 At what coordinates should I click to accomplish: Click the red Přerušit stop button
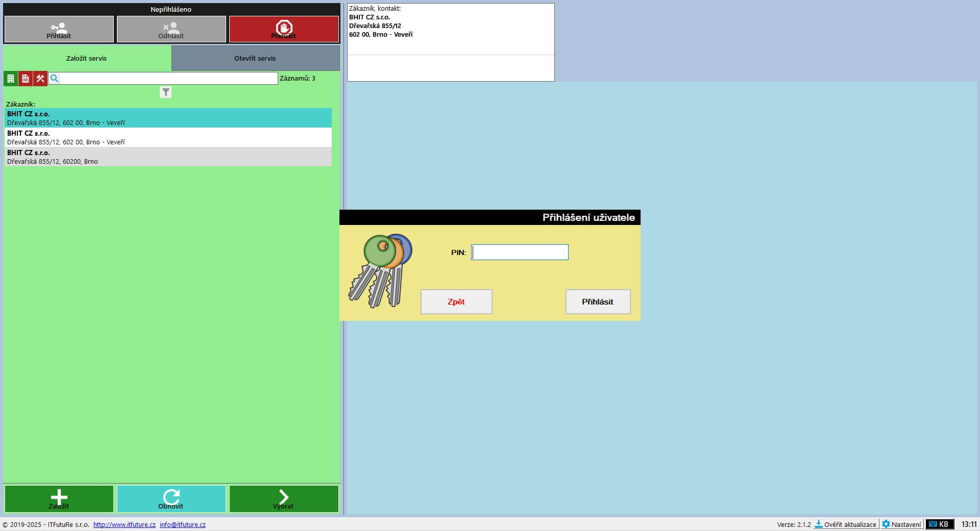284,29
